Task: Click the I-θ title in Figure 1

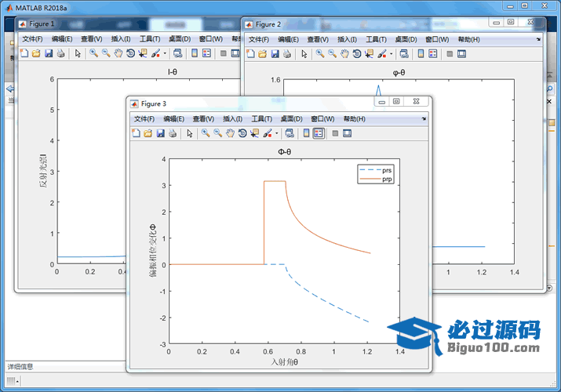Action: [x=173, y=72]
